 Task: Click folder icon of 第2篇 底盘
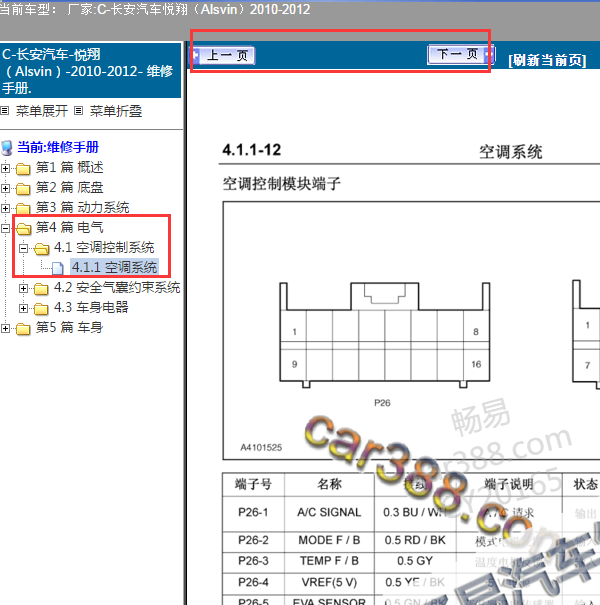click(x=23, y=189)
